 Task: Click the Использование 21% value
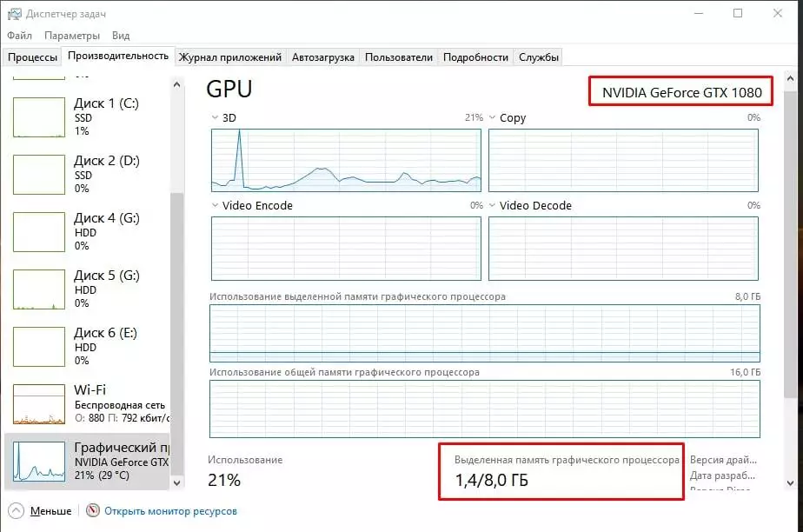coord(224,481)
